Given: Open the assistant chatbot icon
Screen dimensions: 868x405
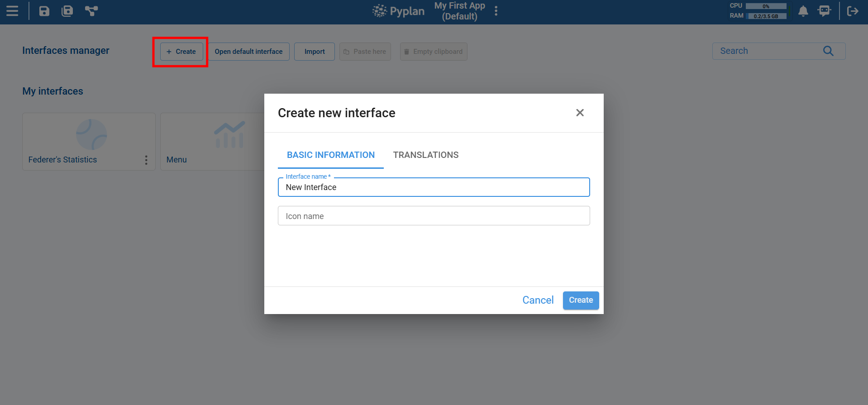Looking at the screenshot, I should coord(824,11).
